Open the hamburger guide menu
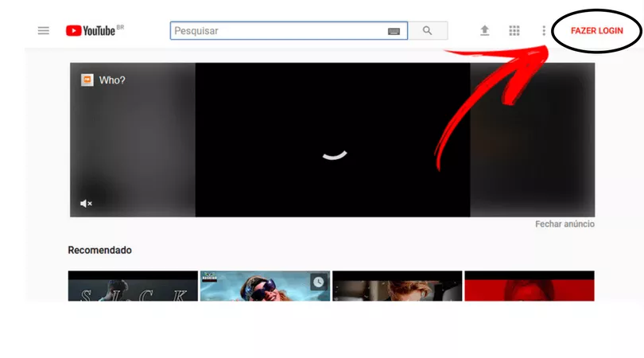 point(43,31)
